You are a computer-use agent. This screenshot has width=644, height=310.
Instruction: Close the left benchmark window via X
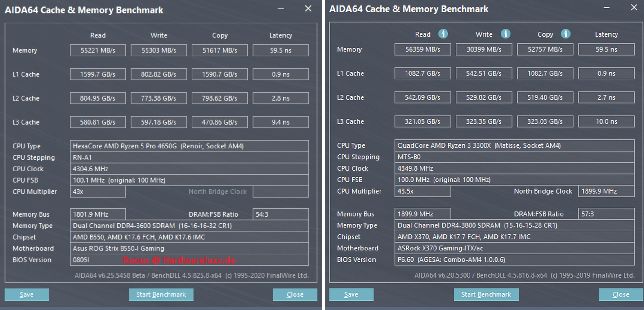click(308, 9)
